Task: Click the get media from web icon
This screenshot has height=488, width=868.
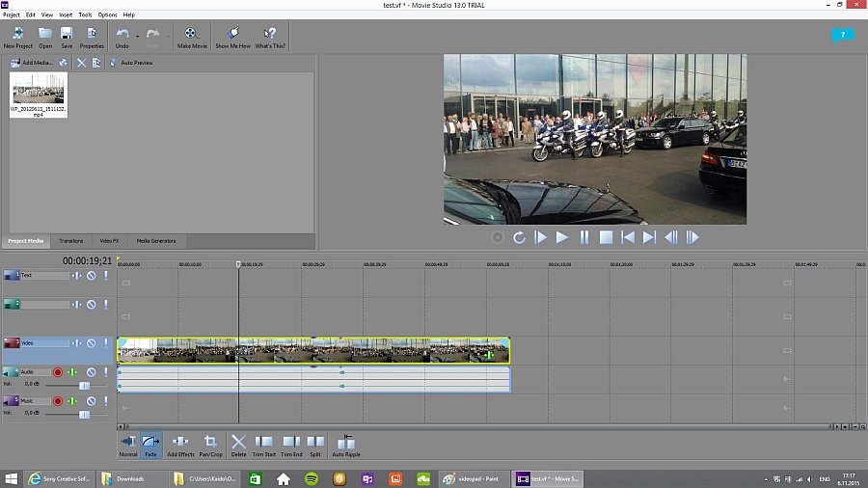Action: 63,63
